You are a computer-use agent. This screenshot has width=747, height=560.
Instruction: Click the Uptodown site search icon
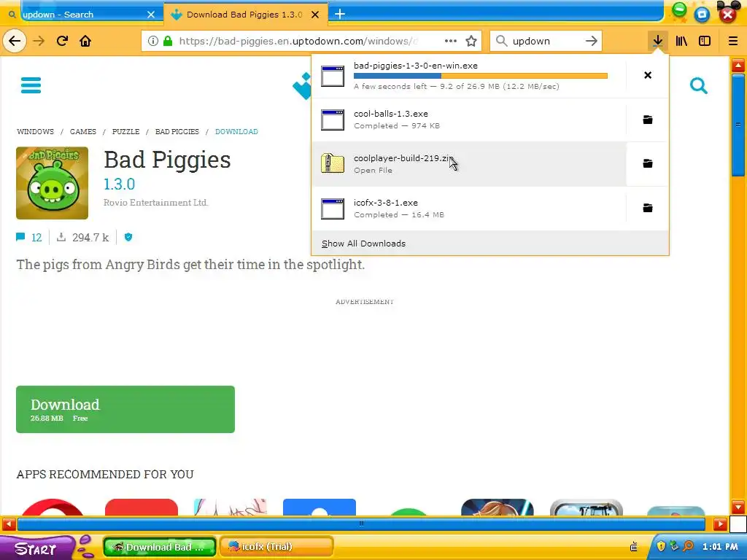[x=698, y=86]
